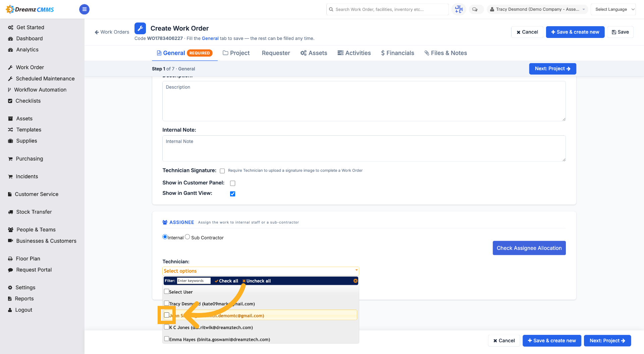Click Check all in technician list

[226, 281]
